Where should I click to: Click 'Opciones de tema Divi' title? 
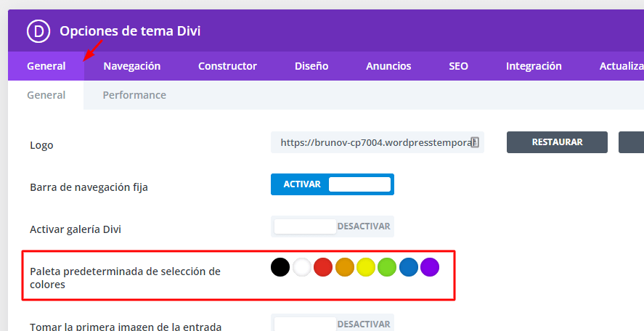coord(130,31)
